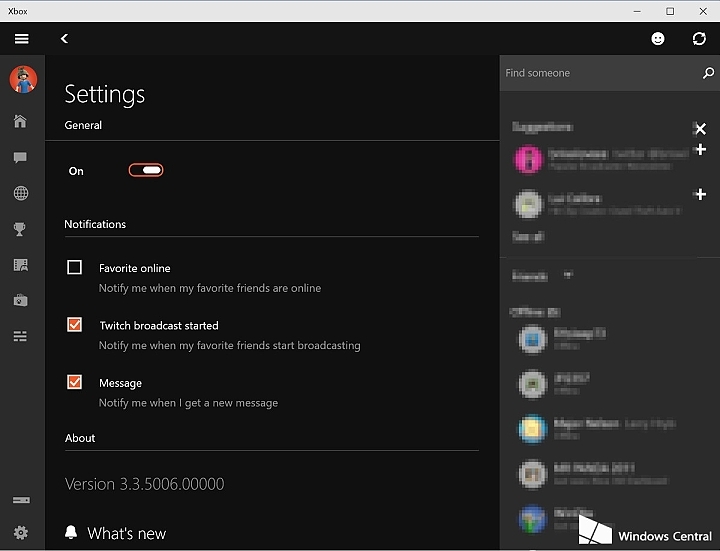
Task: Open Game DVR icon in sidebar
Action: [x=21, y=265]
